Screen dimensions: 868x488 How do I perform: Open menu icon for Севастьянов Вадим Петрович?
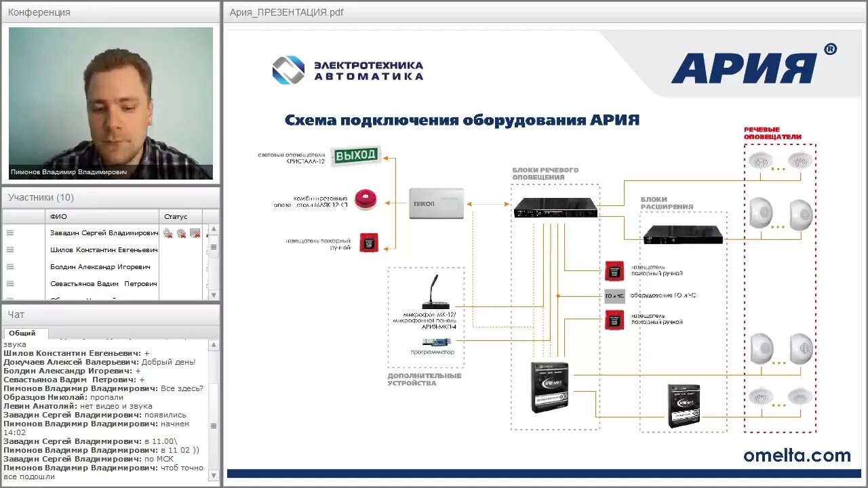point(10,283)
